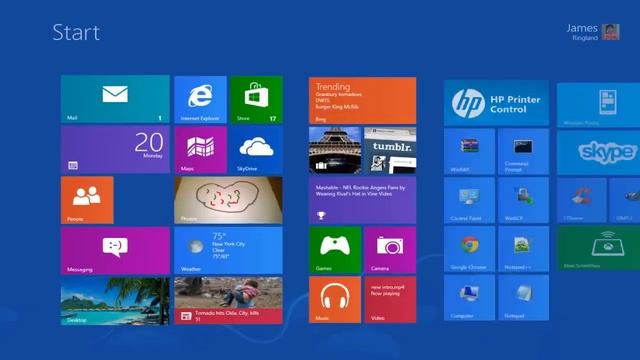Viewport: 640px width, 360px height.
Task: Open the Mail tile
Action: click(x=115, y=99)
